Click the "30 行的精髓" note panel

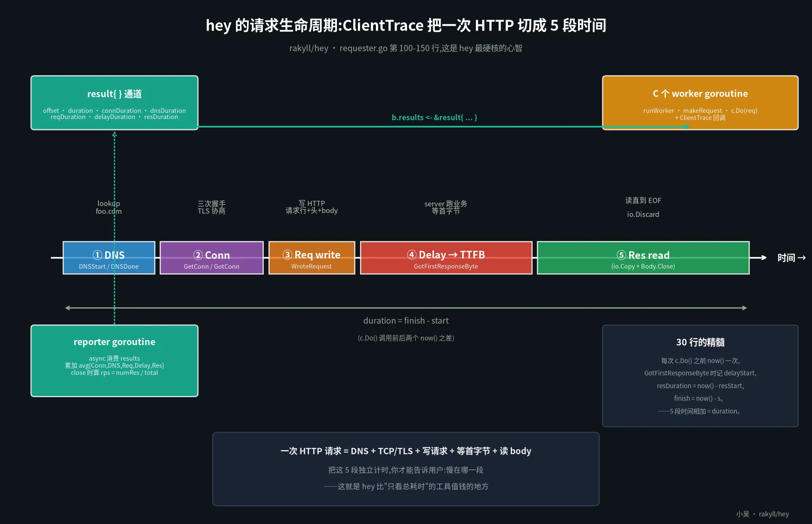[x=700, y=376]
